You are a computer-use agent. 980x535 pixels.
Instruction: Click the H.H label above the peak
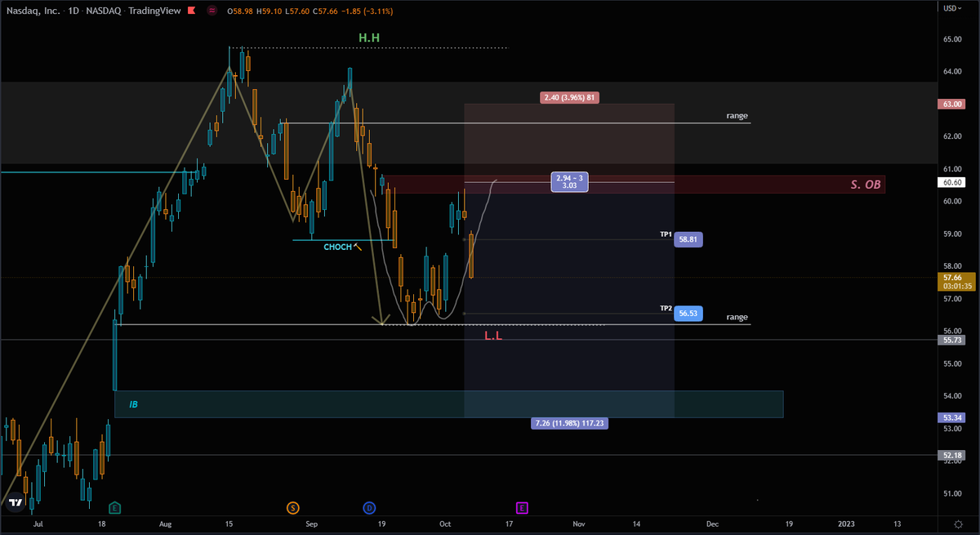369,38
